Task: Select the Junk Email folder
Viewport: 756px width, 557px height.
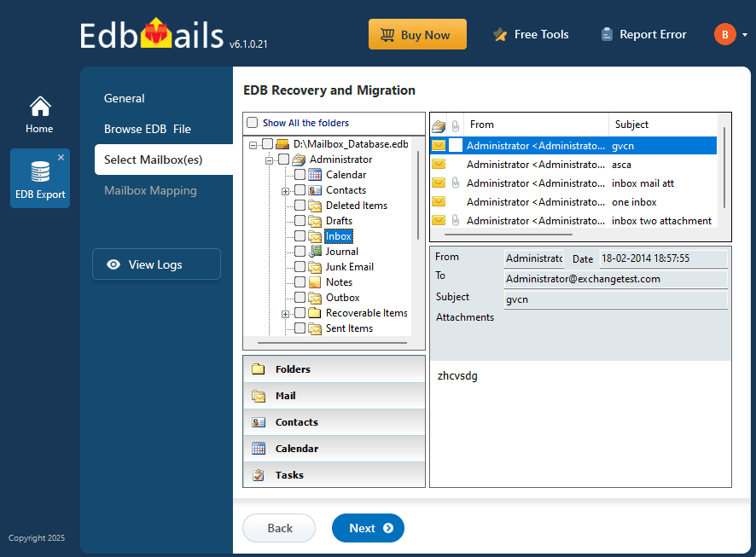Action: click(350, 266)
